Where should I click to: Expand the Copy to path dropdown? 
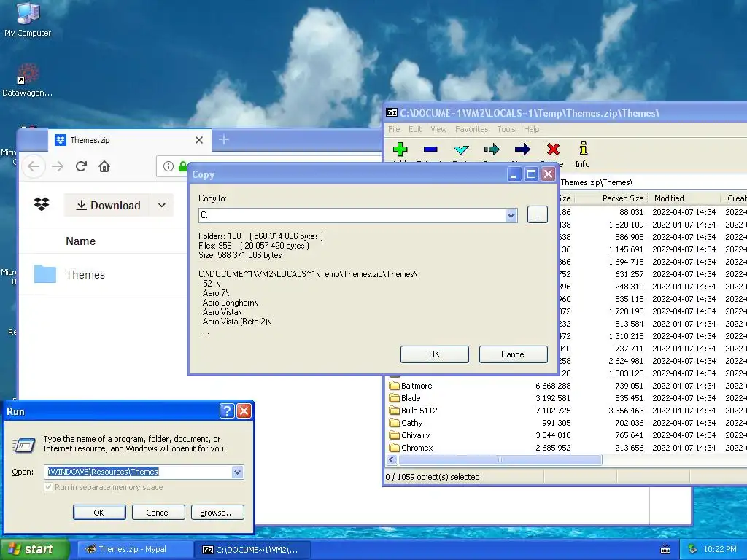[511, 215]
